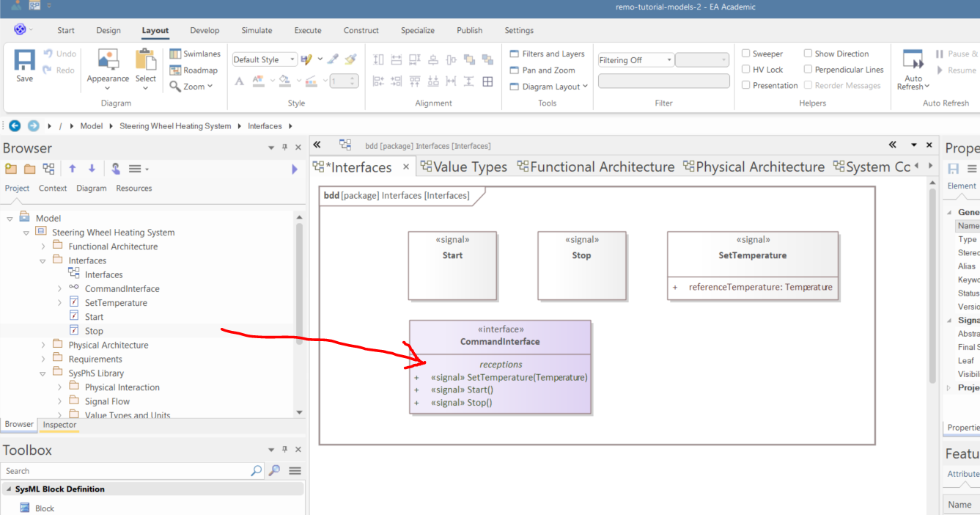The height and width of the screenshot is (515, 980).
Task: Click the Toolbox search magnifier icon
Action: (257, 471)
